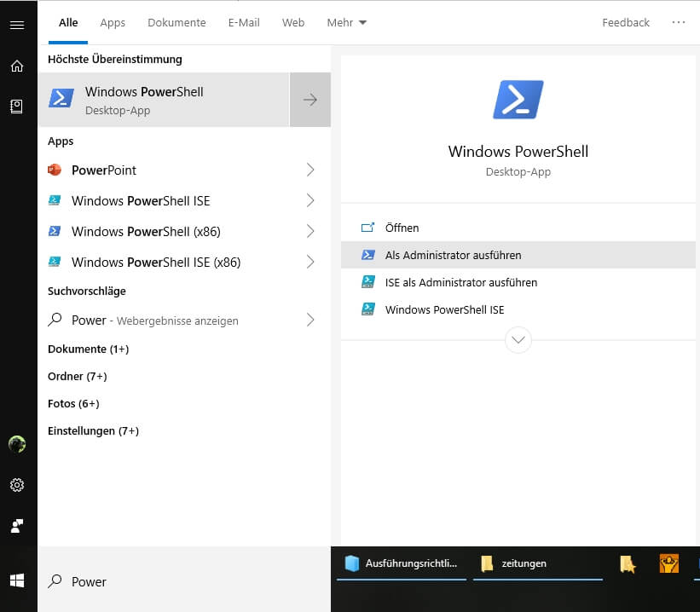Viewport: 700px width, 612px height.
Task: Select Windows PowerShell ISE (x86)
Action: coord(148,262)
